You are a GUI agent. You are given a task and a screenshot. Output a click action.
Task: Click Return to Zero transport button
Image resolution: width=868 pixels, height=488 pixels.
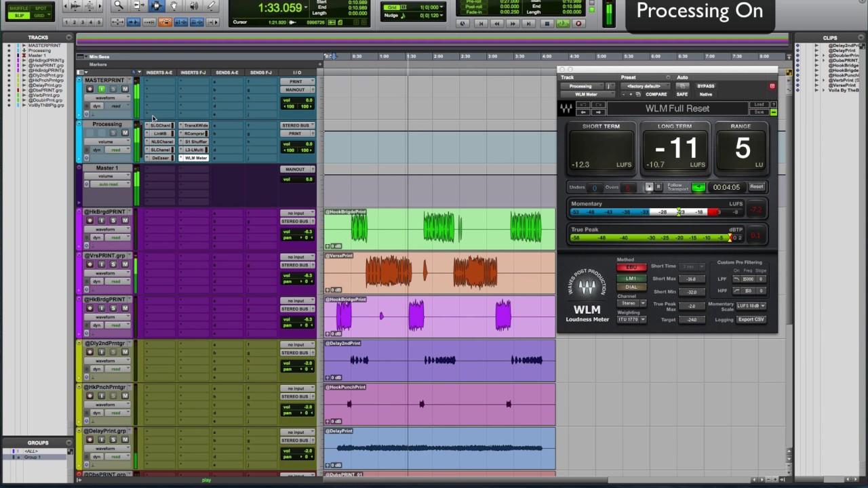coord(480,24)
